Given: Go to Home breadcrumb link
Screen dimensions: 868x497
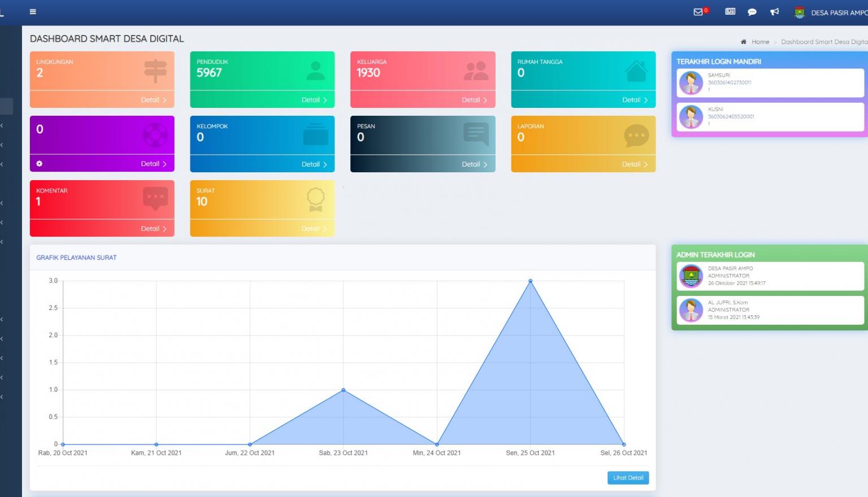Looking at the screenshot, I should (760, 42).
